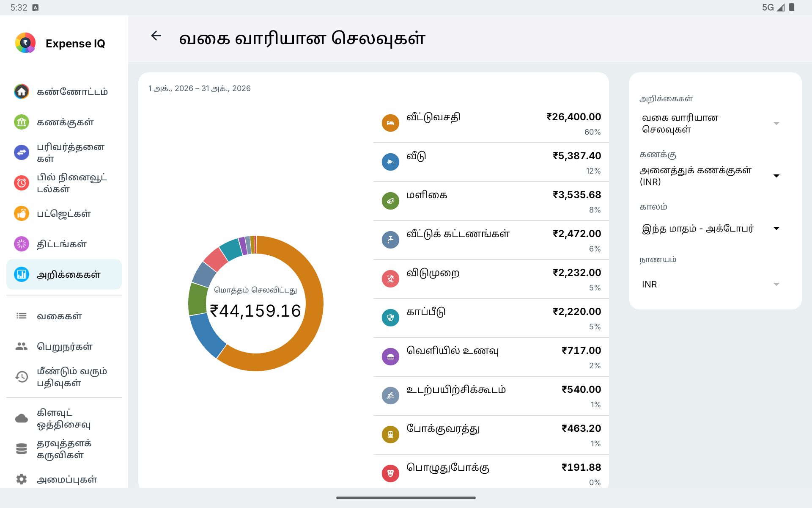The height and width of the screenshot is (508, 812).
Task: Click the வெளியில் உணவு purple icon
Action: [x=390, y=357]
